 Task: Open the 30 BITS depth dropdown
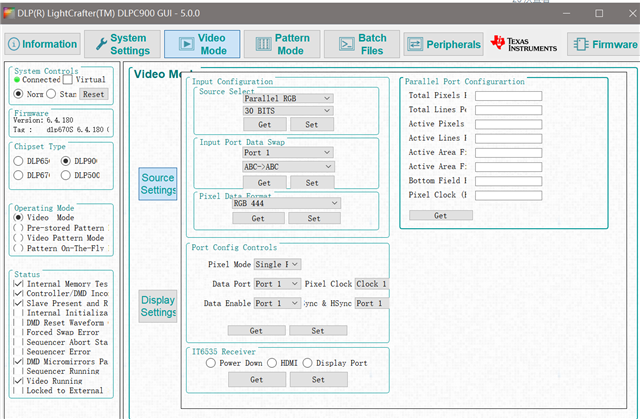288,111
